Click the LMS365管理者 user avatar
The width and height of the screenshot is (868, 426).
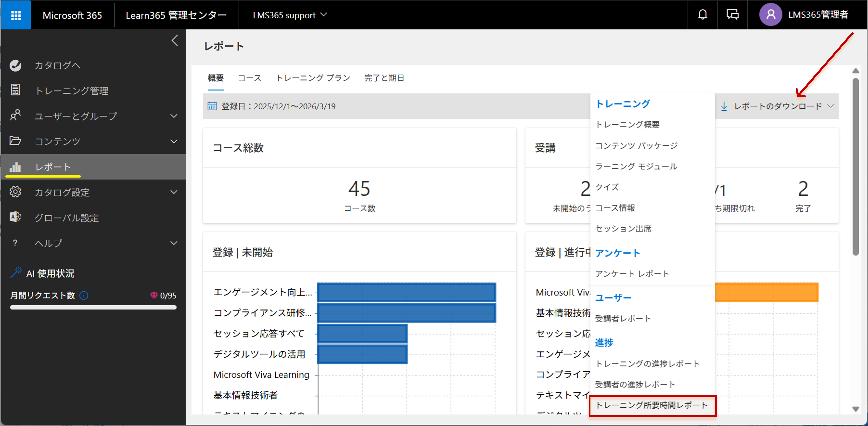770,15
